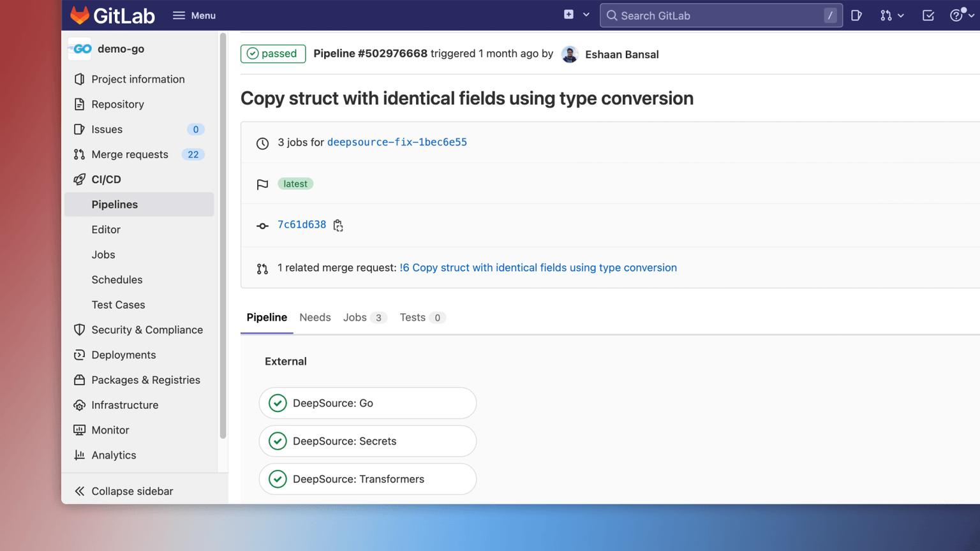Click the clock duration icon

coord(262,143)
